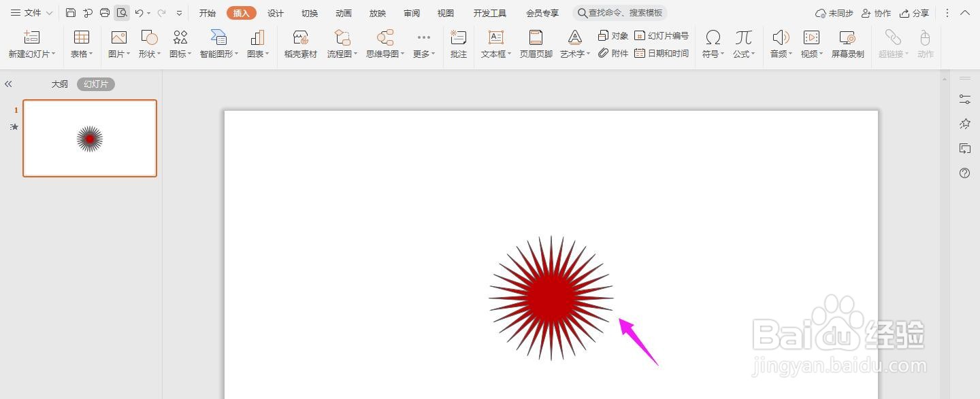The height and width of the screenshot is (399, 980).
Task: Click the 附件 attachment button
Action: pyautogui.click(x=613, y=53)
